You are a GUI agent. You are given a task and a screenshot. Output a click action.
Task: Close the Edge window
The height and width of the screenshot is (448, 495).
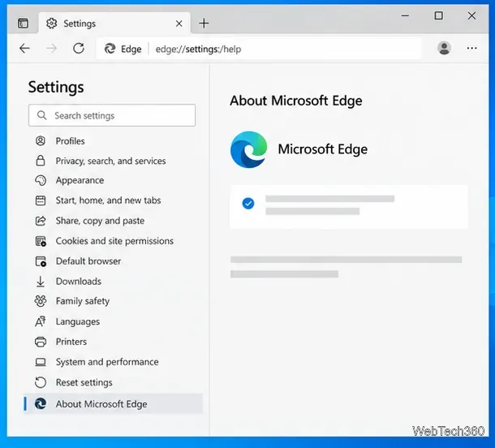(x=471, y=15)
